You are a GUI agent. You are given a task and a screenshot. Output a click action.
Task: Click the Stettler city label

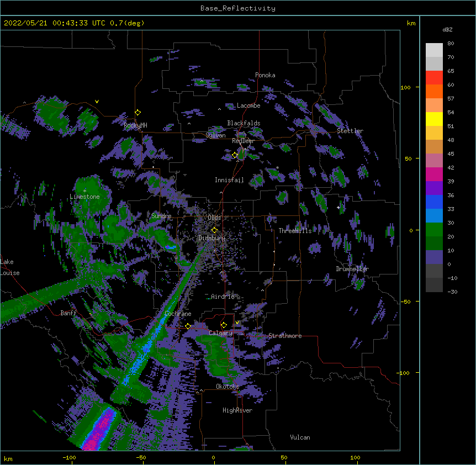tap(350, 131)
